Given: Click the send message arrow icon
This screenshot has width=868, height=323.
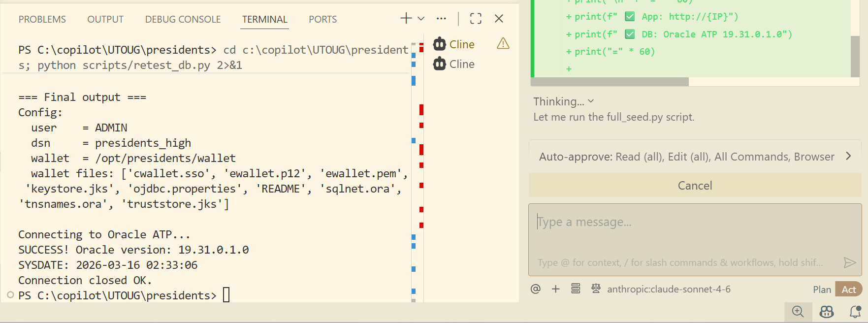Looking at the screenshot, I should coord(849,262).
